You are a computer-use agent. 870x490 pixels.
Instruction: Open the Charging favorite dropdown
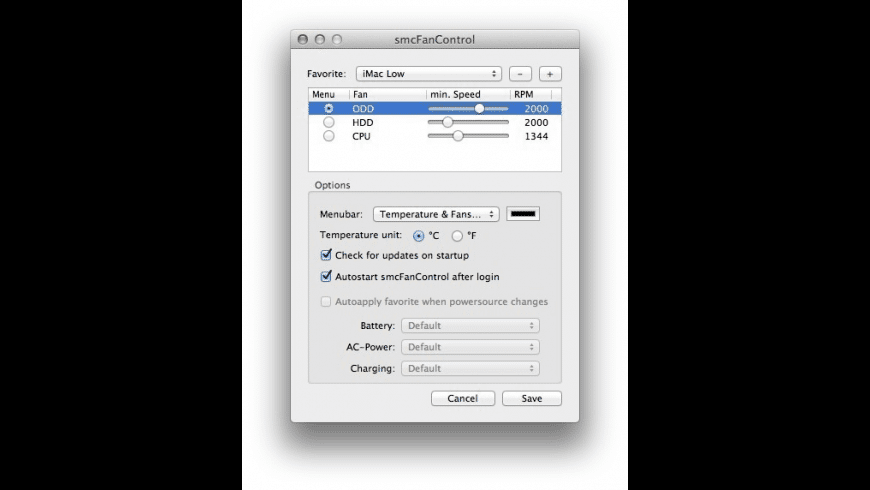[471, 368]
